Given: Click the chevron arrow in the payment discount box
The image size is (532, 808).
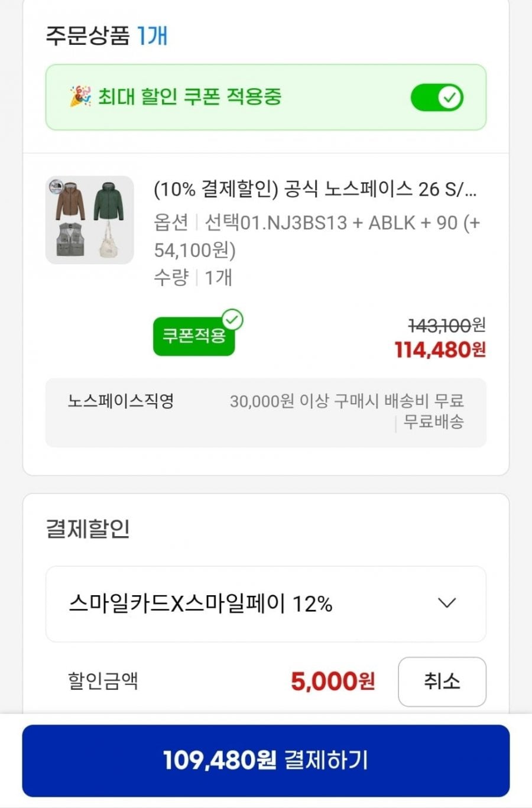Looking at the screenshot, I should point(446,603).
